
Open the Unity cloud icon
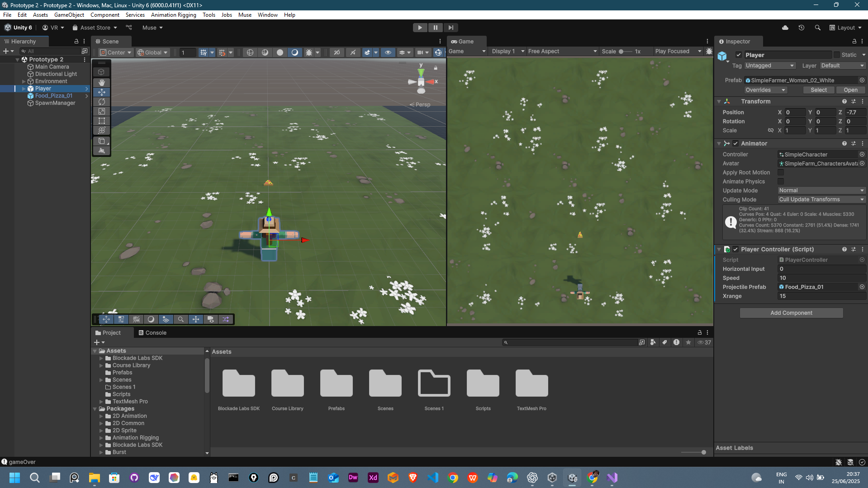(x=785, y=28)
